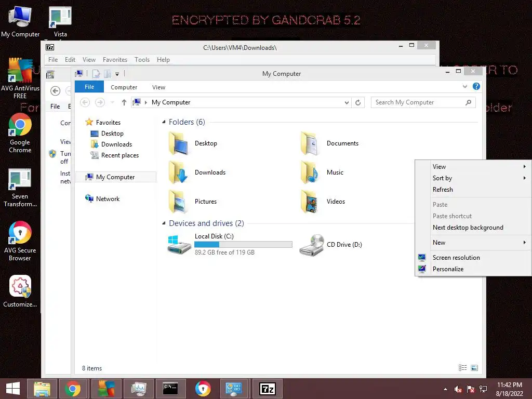532x399 pixels.
Task: Click the Properties icon in quick access toolbar
Action: pyautogui.click(x=96, y=74)
